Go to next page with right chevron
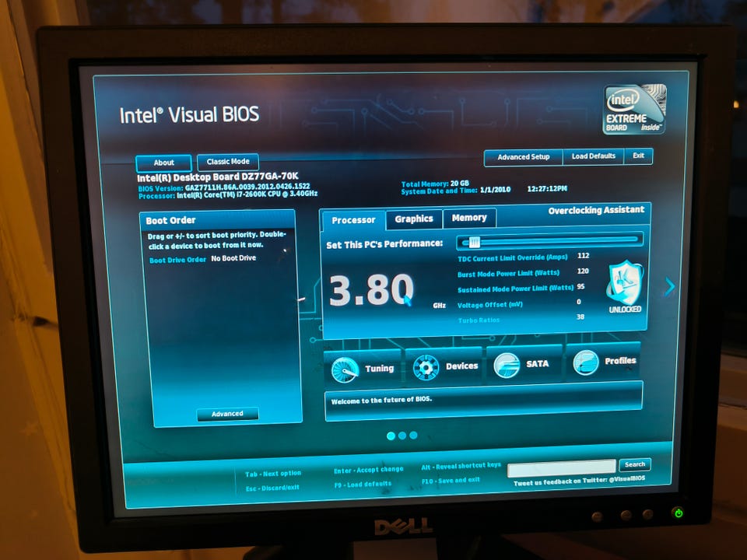Viewport: 747px width, 560px height. coord(670,286)
